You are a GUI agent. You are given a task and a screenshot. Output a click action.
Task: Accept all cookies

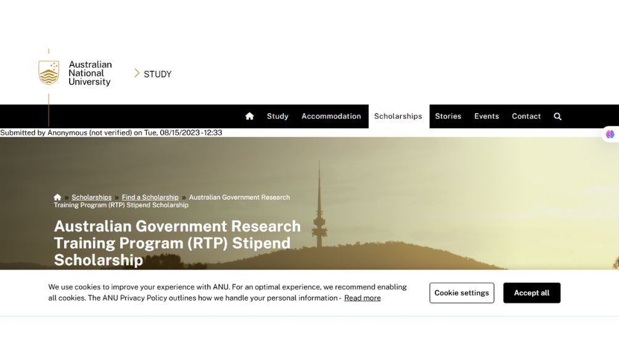tap(531, 293)
